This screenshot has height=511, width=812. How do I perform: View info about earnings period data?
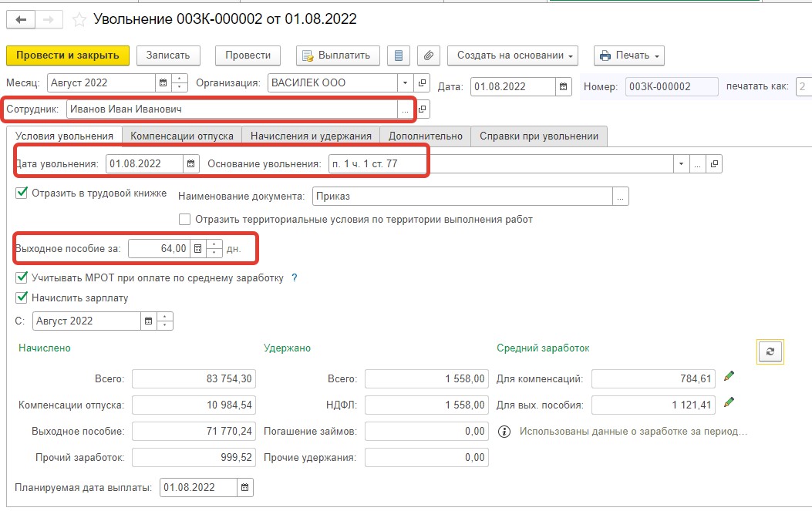(504, 432)
